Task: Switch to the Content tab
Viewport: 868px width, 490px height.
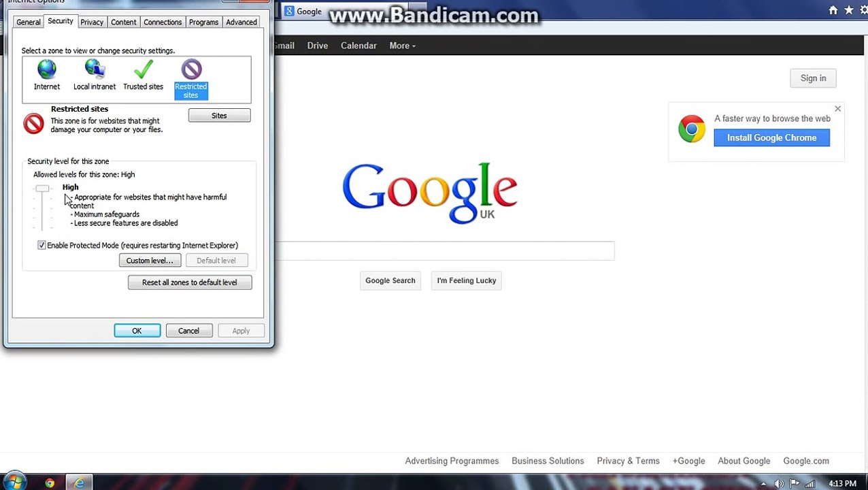Action: (x=124, y=22)
